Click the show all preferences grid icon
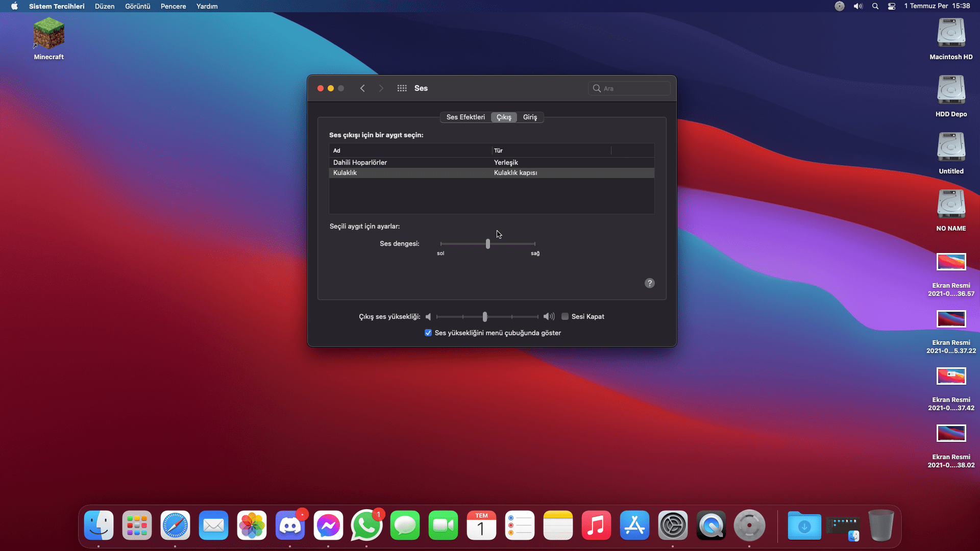 (402, 88)
